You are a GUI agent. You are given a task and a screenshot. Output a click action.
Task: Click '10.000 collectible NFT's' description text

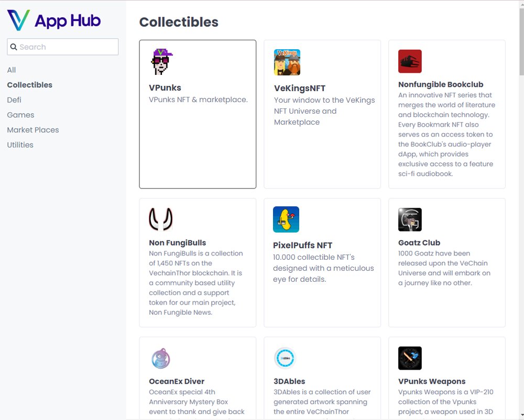coord(313,257)
